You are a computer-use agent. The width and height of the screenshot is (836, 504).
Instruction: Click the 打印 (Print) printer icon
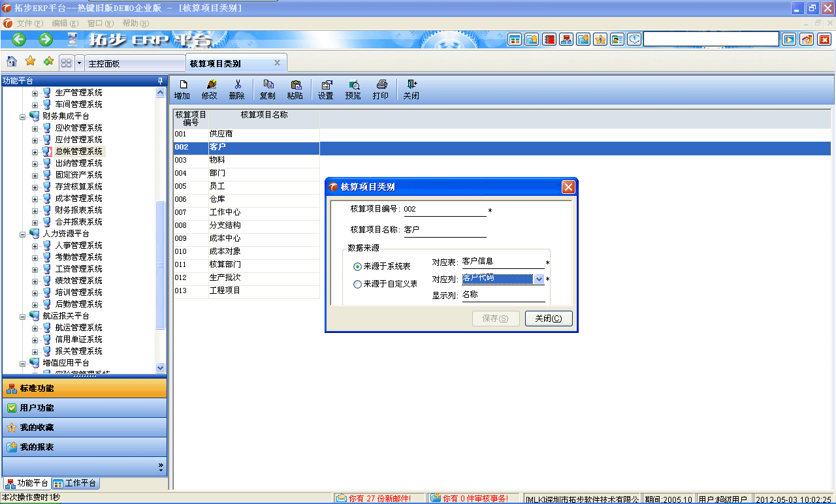click(380, 89)
